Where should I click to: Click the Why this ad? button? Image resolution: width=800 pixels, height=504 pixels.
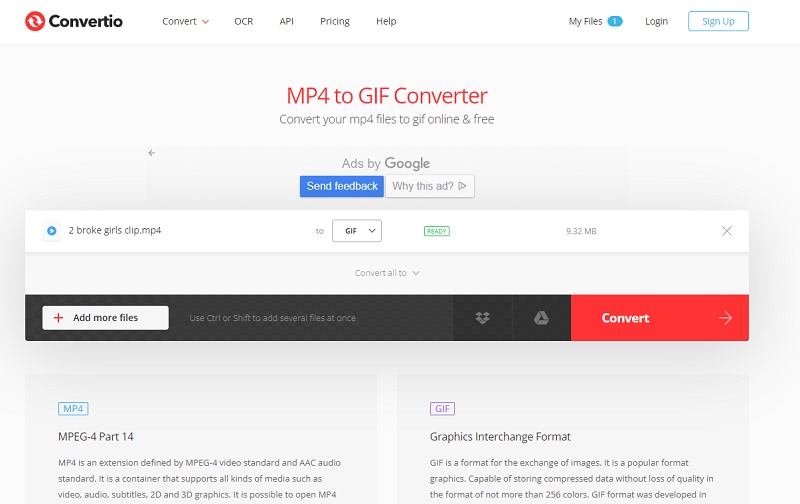(x=430, y=186)
